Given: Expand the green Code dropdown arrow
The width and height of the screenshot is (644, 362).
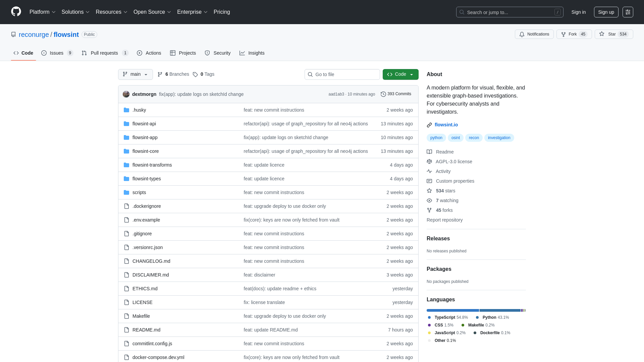Looking at the screenshot, I should [x=412, y=74].
